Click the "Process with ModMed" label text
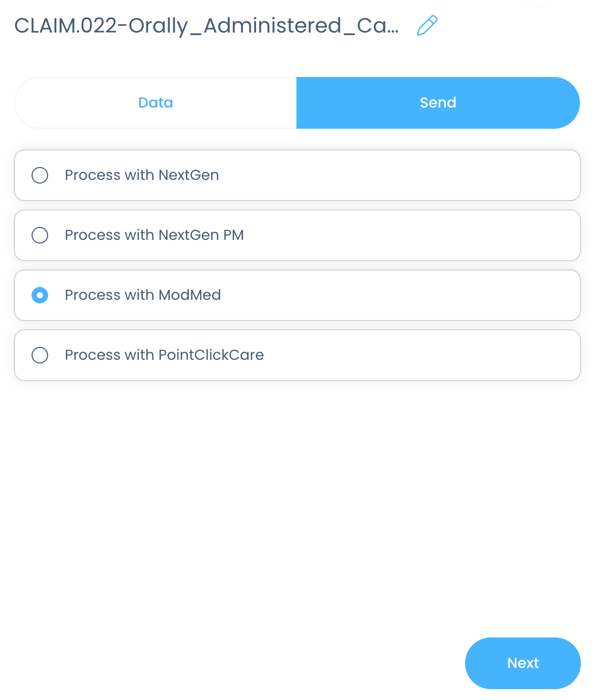The height and width of the screenshot is (700, 598). pos(143,295)
